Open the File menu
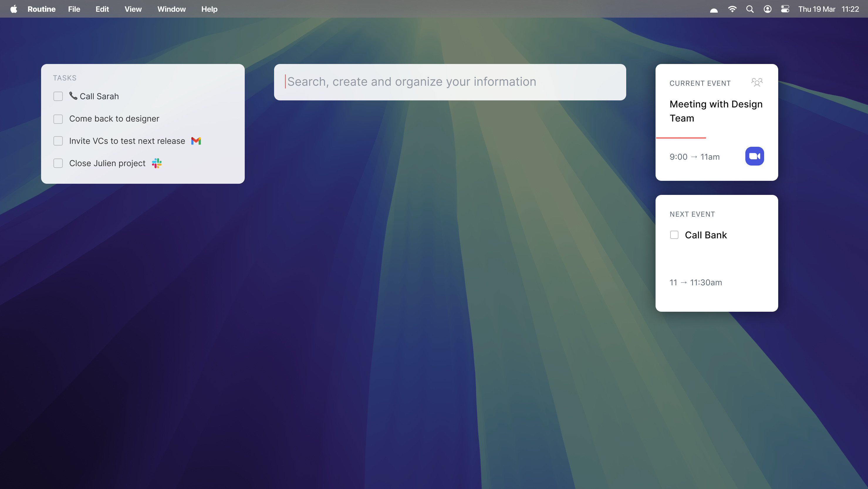Image resolution: width=868 pixels, height=489 pixels. coord(74,9)
